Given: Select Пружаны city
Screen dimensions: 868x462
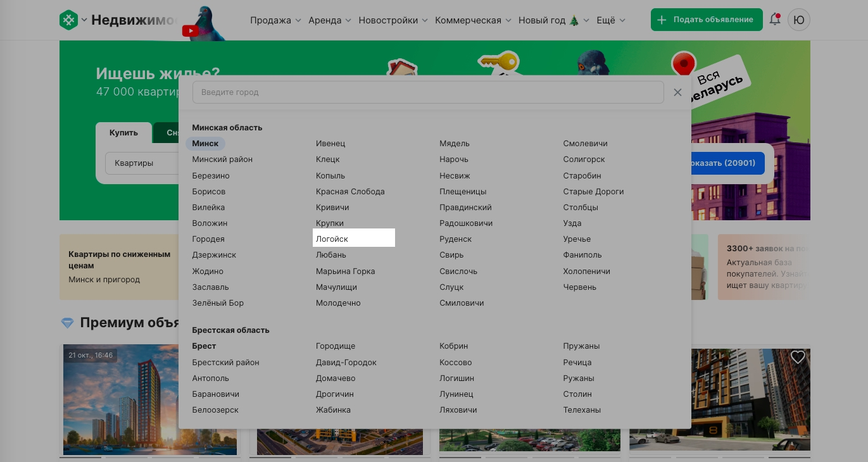Looking at the screenshot, I should click(x=581, y=346).
